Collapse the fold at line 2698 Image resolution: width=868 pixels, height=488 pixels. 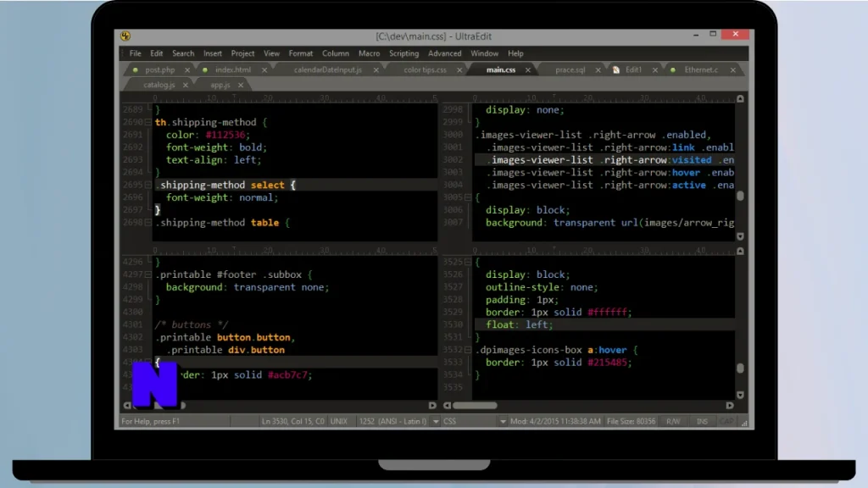coord(147,223)
